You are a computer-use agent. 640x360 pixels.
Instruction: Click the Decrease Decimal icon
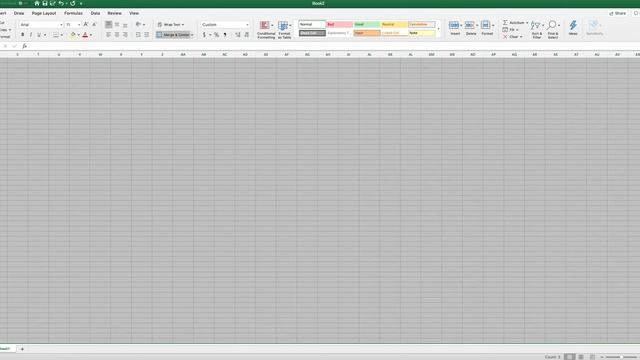point(246,35)
